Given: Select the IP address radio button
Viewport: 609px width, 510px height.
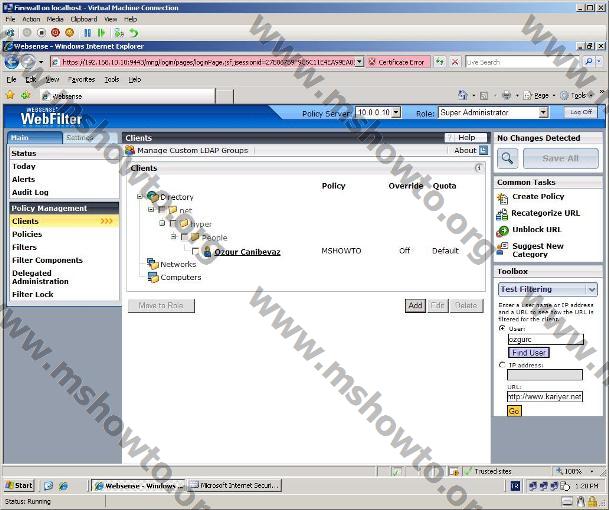Looking at the screenshot, I should coord(502,365).
